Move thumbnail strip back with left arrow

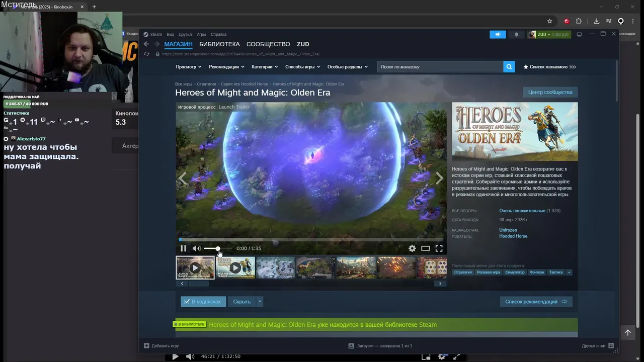click(x=182, y=284)
